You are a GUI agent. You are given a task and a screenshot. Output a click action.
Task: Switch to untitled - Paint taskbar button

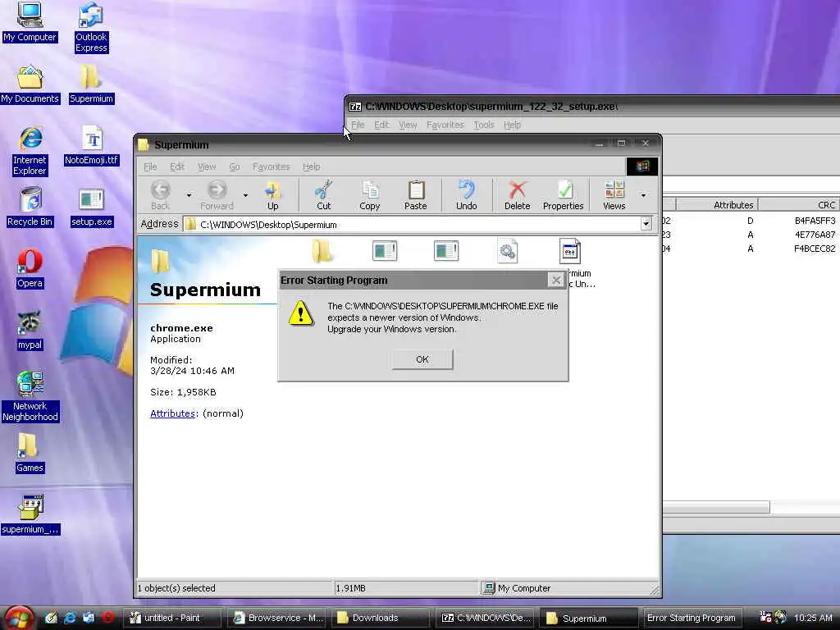point(172,618)
